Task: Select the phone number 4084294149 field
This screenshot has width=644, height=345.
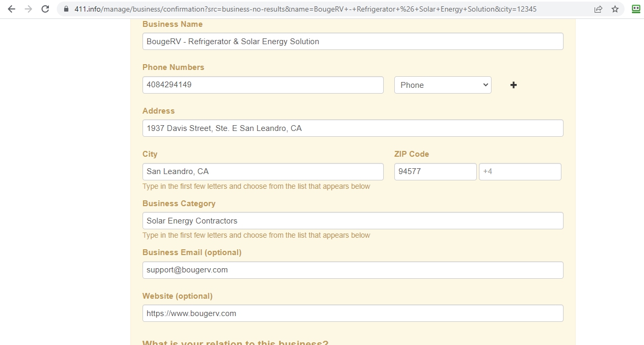Action: [263, 85]
